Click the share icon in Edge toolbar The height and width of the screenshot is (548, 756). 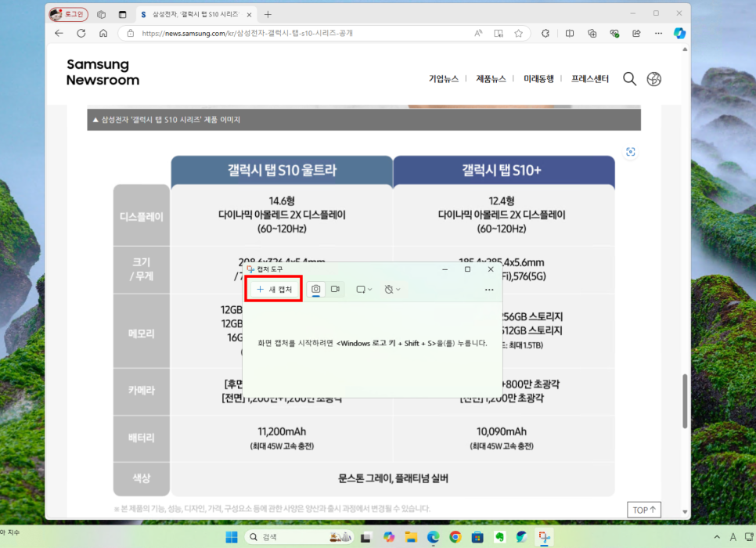[636, 34]
